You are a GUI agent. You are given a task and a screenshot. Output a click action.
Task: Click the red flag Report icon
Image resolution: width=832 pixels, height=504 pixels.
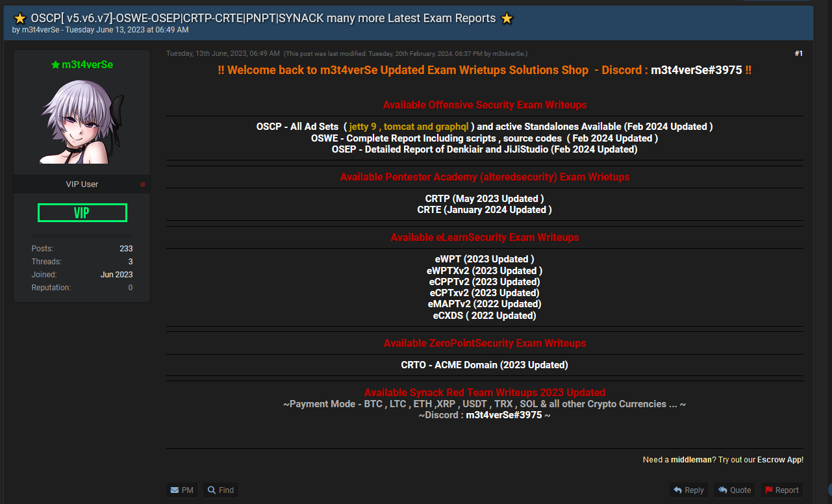[769, 490]
